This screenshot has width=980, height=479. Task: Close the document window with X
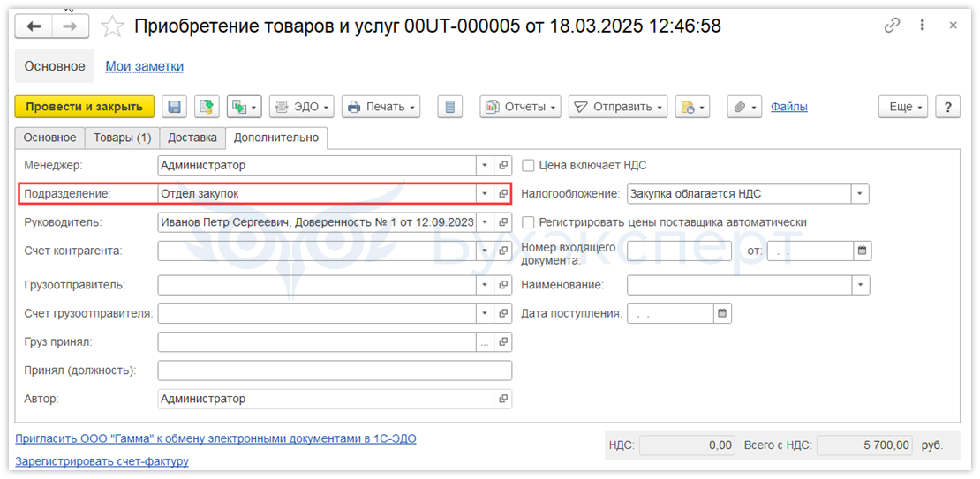click(x=954, y=26)
